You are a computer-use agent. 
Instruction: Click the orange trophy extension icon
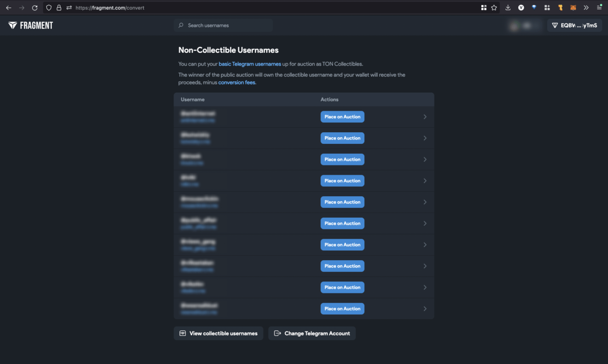(560, 7)
